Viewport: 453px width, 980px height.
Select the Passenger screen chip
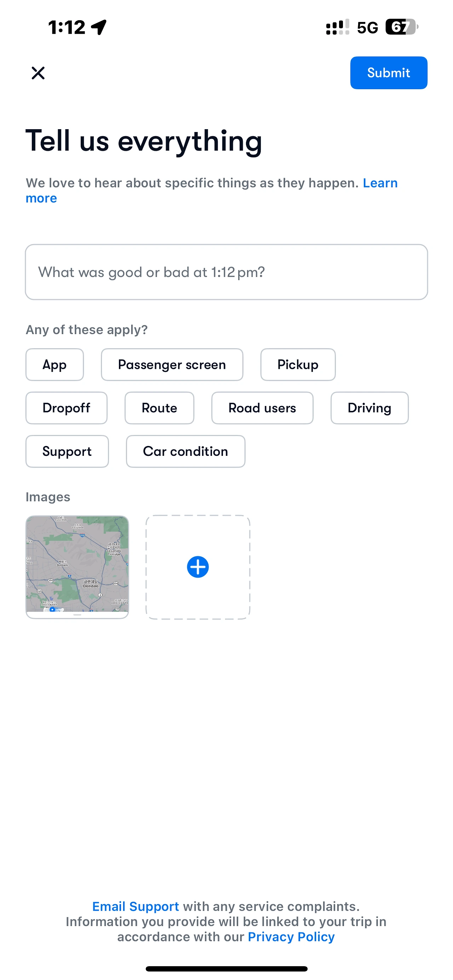pyautogui.click(x=172, y=365)
